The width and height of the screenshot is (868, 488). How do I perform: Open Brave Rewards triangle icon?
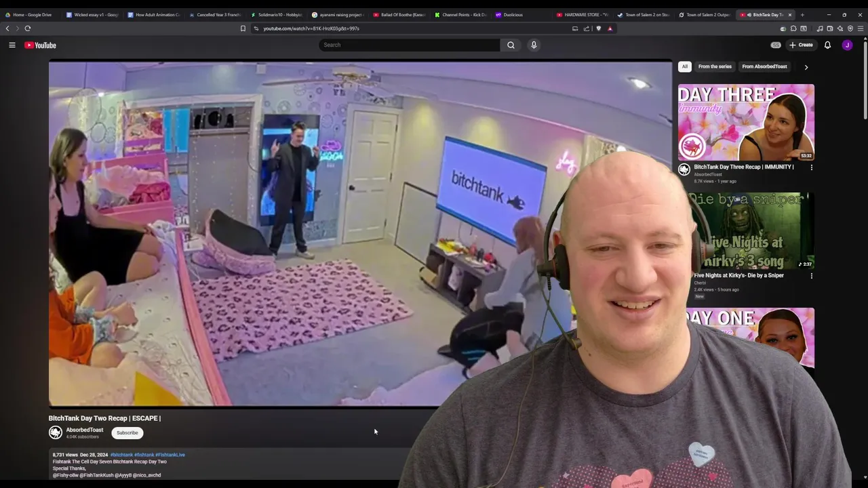(610, 28)
